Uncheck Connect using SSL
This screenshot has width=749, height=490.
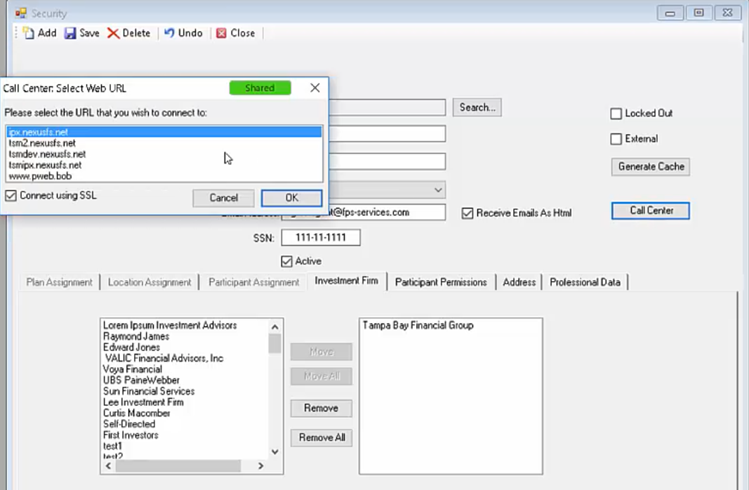[x=10, y=196]
